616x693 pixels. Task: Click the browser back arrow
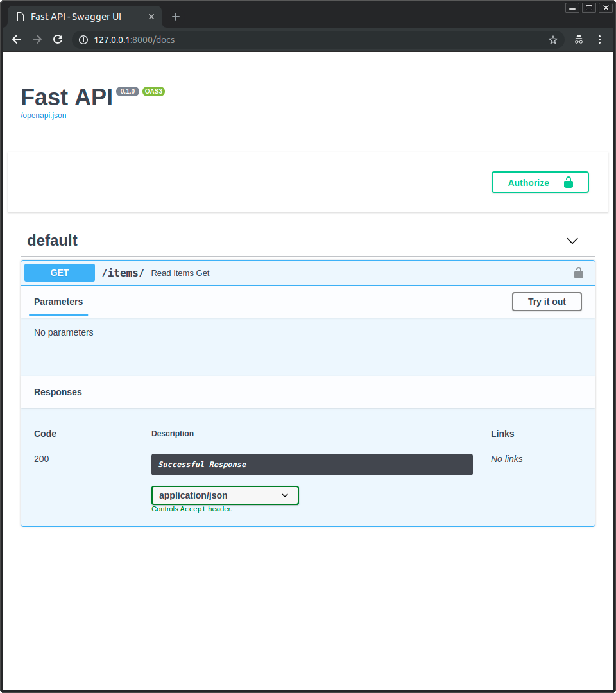coord(17,40)
